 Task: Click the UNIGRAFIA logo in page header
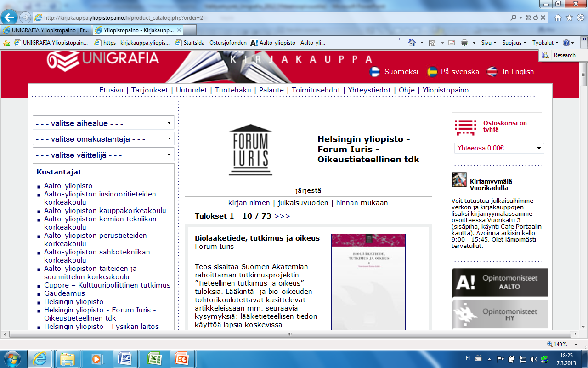tap(103, 60)
